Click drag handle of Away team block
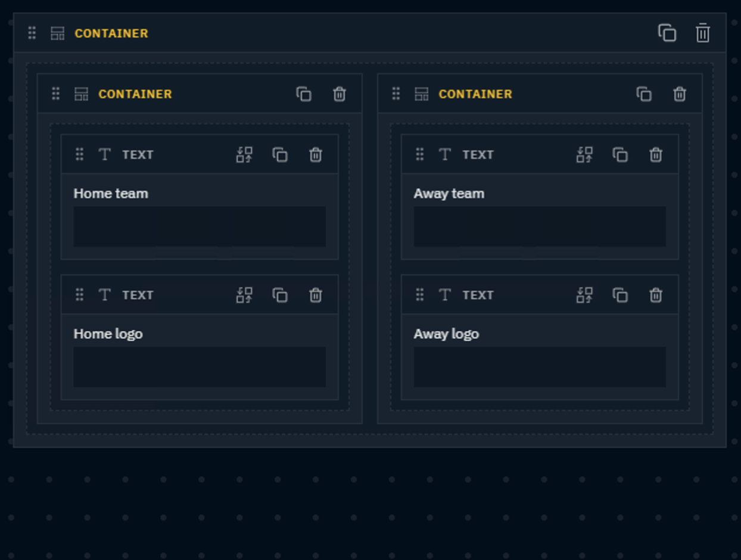This screenshot has height=560, width=741. (x=420, y=154)
